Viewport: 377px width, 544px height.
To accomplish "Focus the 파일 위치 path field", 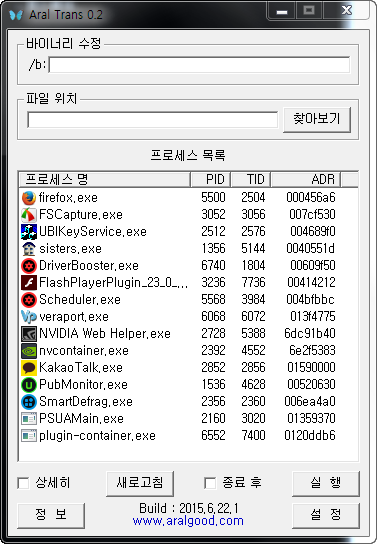I will (153, 120).
